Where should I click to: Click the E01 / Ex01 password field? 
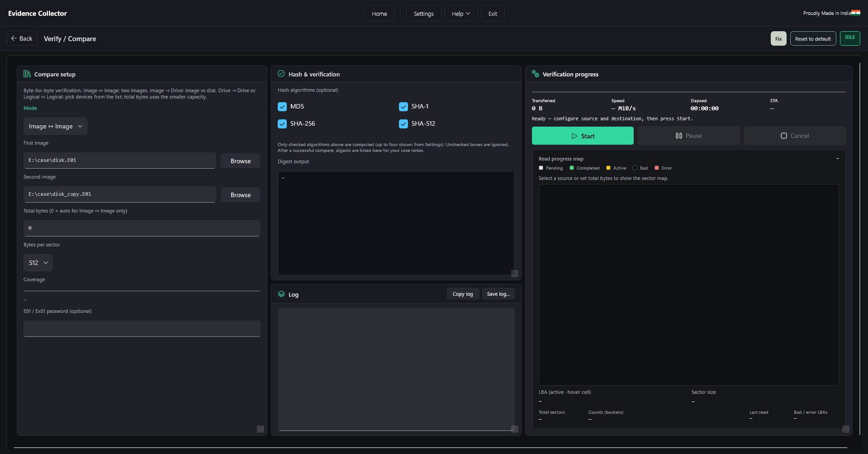click(142, 329)
